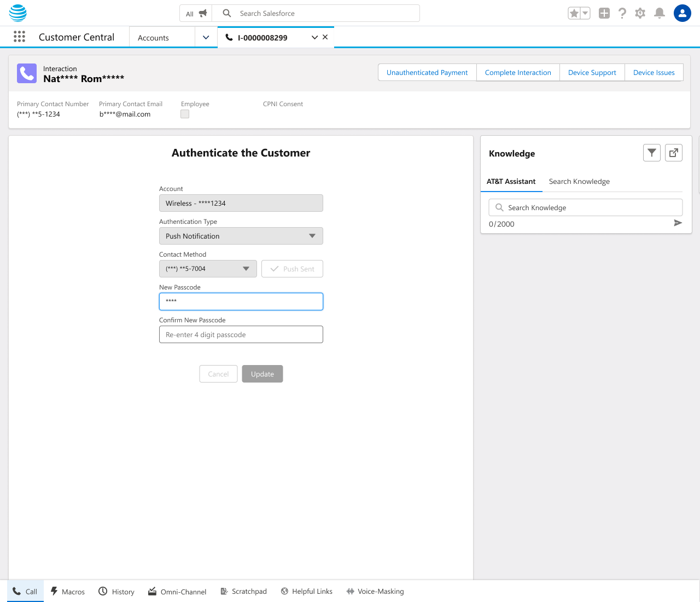Open the Setup gear icon
This screenshot has height=602, width=700.
click(x=640, y=13)
